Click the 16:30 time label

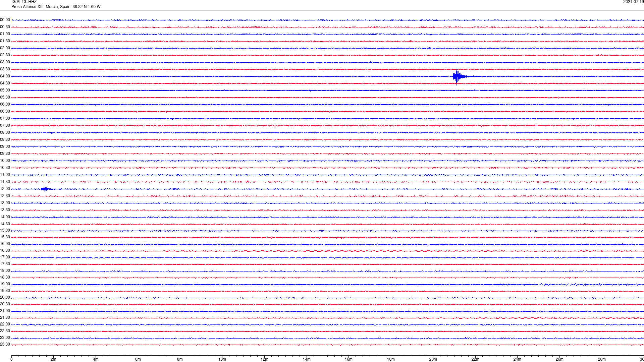click(5, 251)
